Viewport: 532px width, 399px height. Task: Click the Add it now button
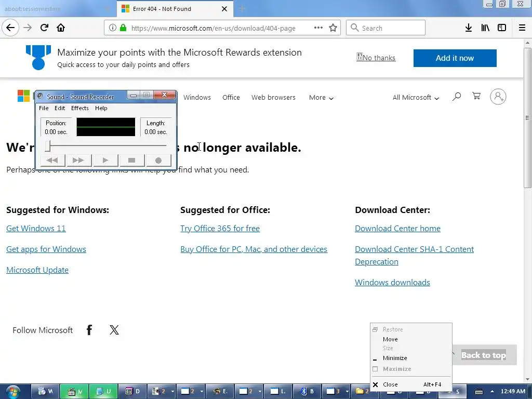click(x=455, y=58)
